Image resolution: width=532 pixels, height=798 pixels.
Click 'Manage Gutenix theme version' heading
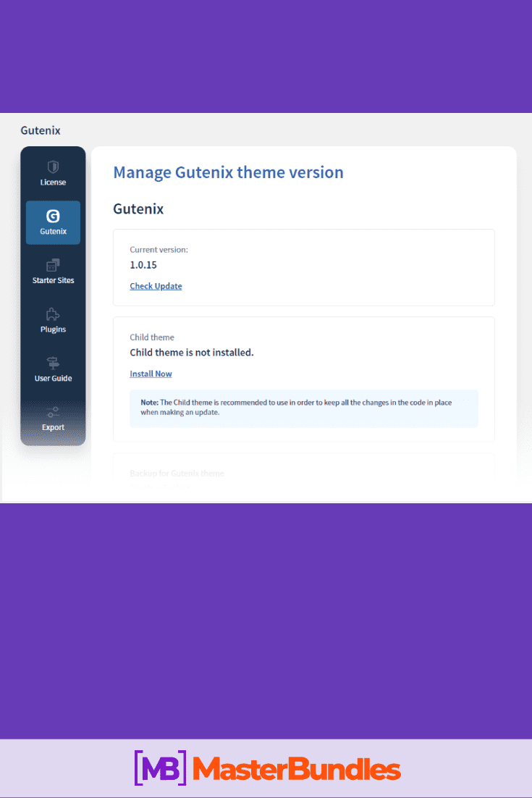tap(229, 172)
